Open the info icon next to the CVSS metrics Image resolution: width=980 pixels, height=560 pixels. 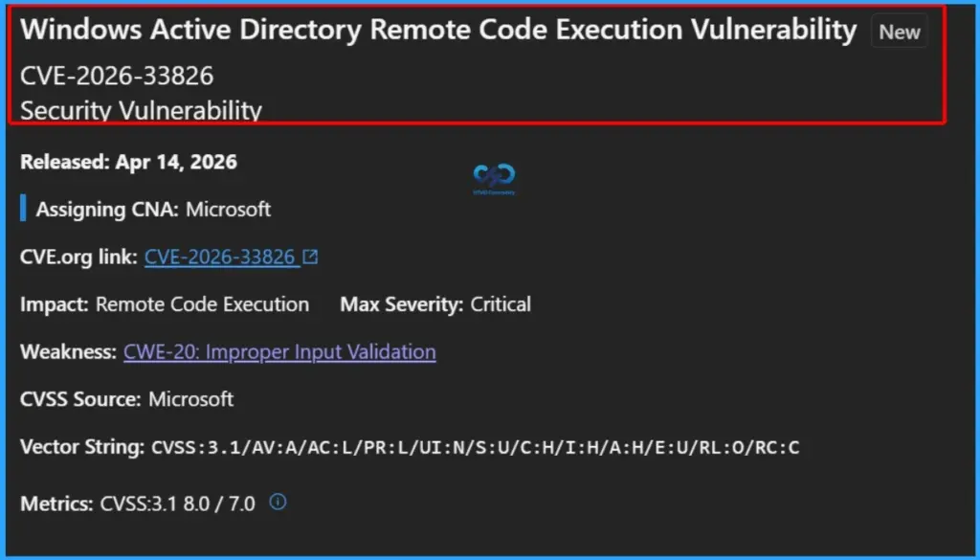tap(278, 502)
